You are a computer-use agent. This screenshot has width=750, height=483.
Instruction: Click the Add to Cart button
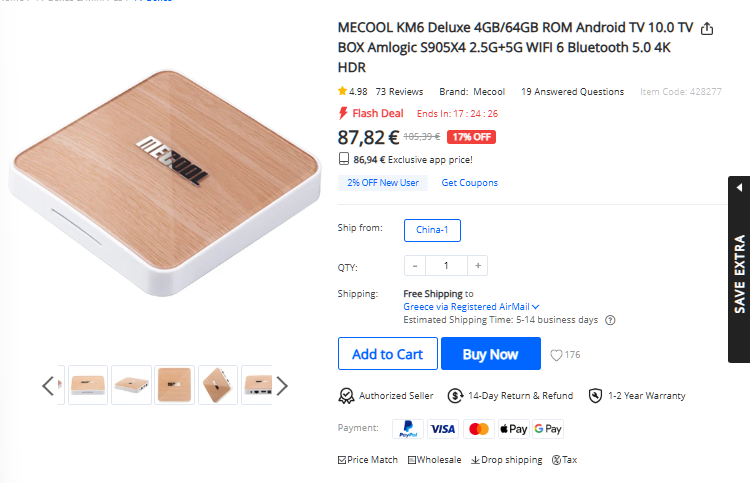coord(387,354)
